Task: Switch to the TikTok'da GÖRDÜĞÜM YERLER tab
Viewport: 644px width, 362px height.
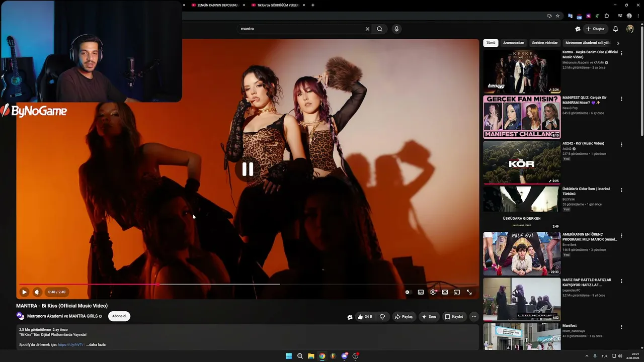Action: [x=278, y=5]
